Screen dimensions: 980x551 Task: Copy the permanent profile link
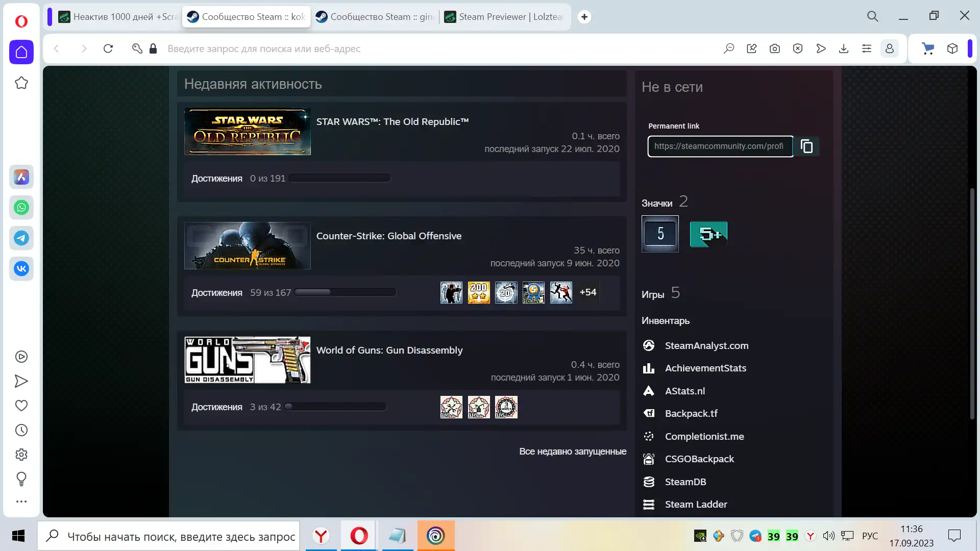(x=806, y=146)
